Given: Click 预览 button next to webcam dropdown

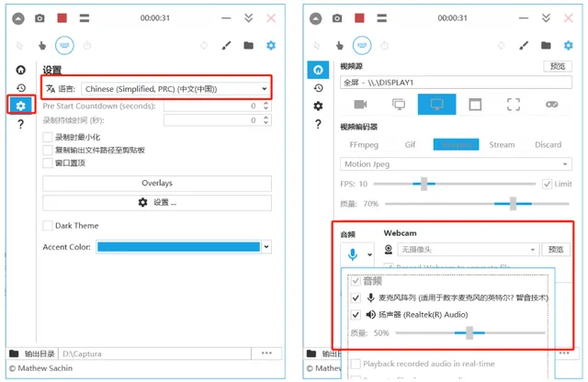Looking at the screenshot, I should tap(556, 249).
